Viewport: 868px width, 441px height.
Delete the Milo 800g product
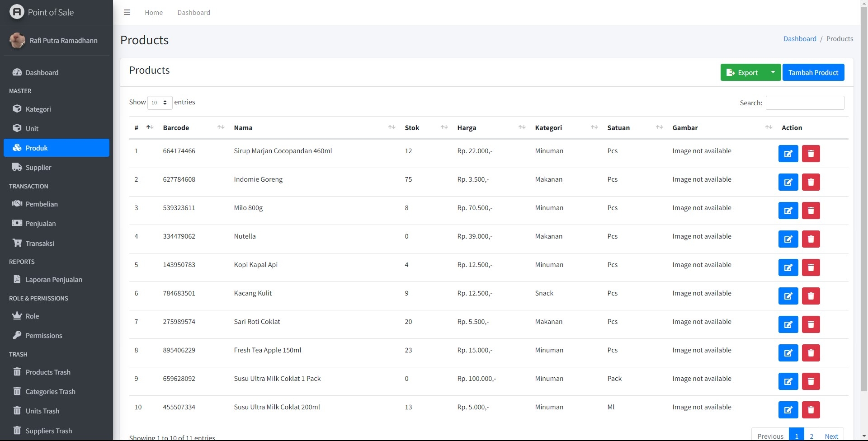point(811,211)
